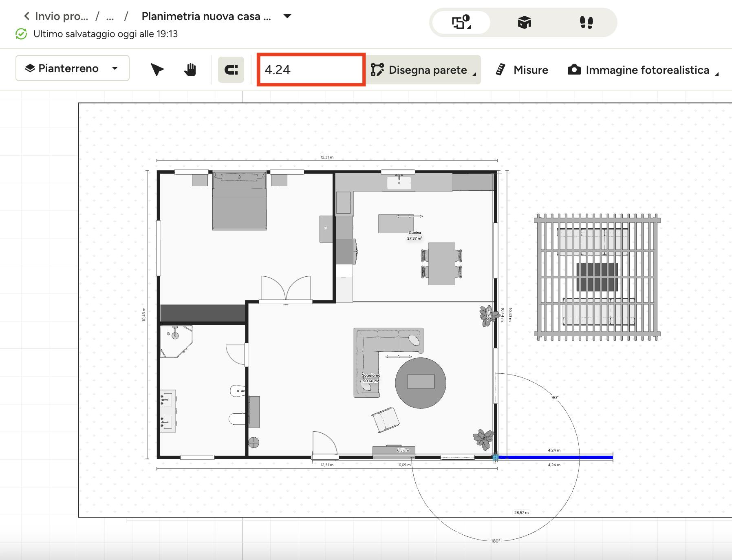Select the plant in bottom-right corner
Screen dimensions: 732x560
(483, 439)
